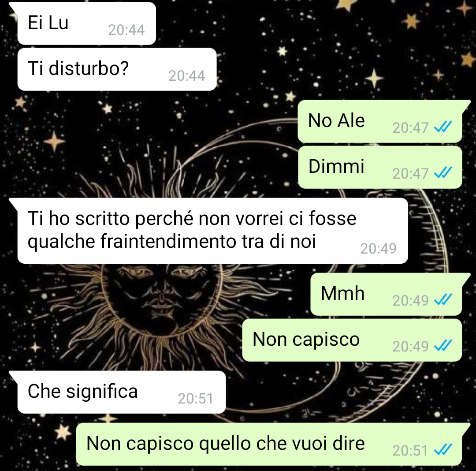Tap read ticks on 'Non capisco quello che vuoi dire'

pyautogui.click(x=443, y=450)
